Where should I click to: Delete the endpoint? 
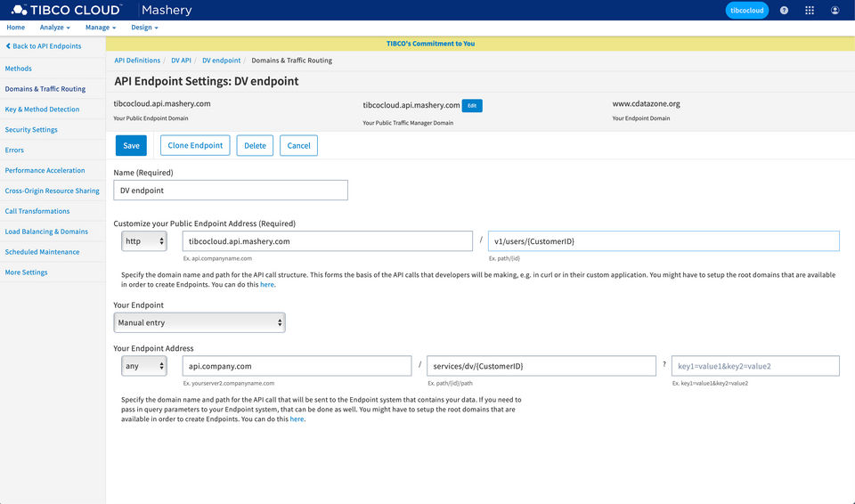click(255, 146)
